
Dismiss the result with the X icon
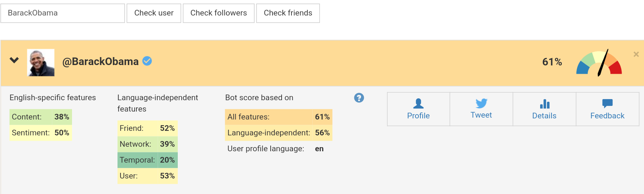[x=636, y=54]
